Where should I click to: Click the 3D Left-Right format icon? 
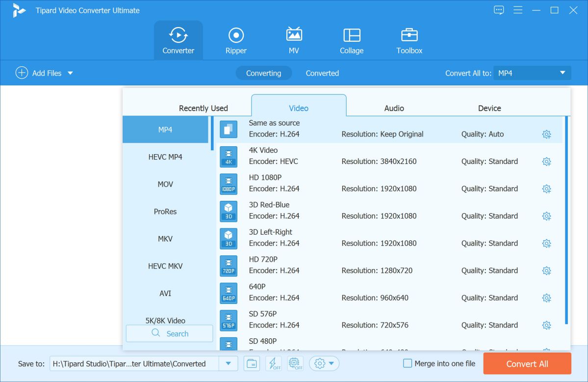(229, 239)
